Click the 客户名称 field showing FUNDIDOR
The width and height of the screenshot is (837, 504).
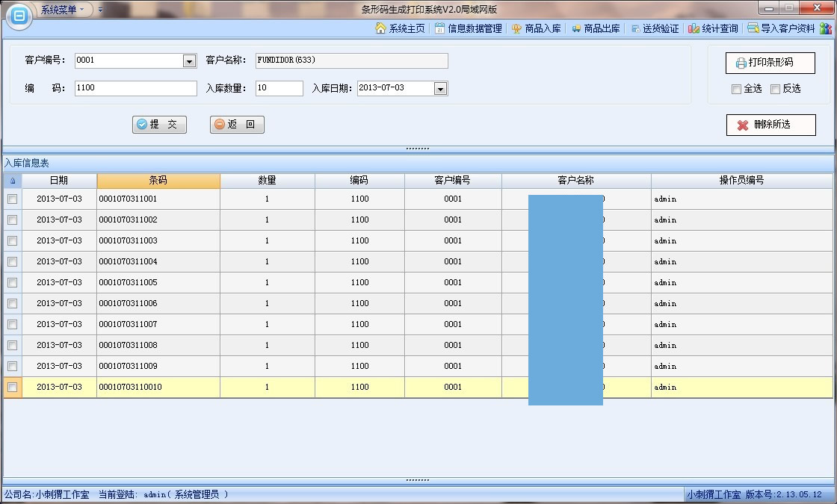(x=352, y=60)
